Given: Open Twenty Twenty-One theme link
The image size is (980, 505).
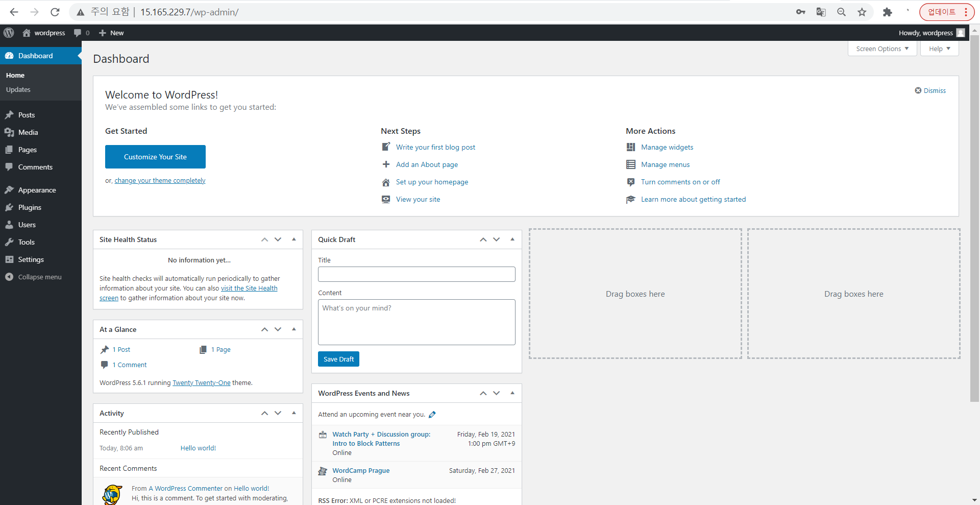Looking at the screenshot, I should click(x=202, y=383).
